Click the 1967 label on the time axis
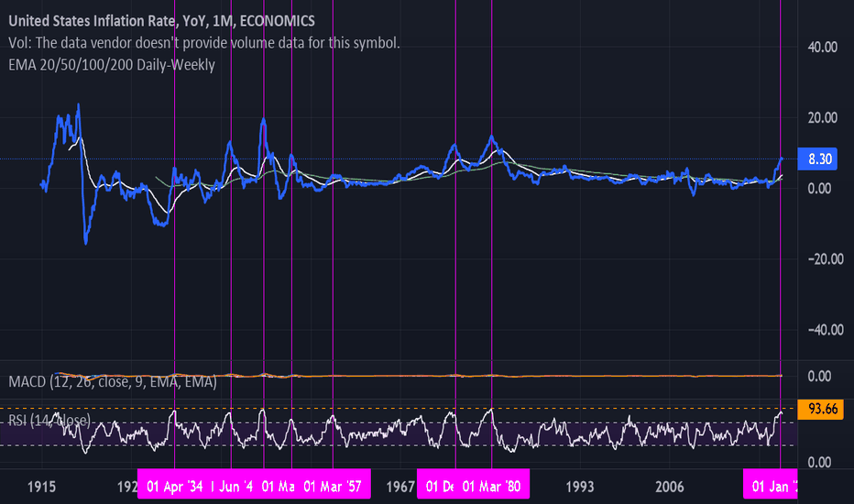854x504 pixels. (400, 486)
